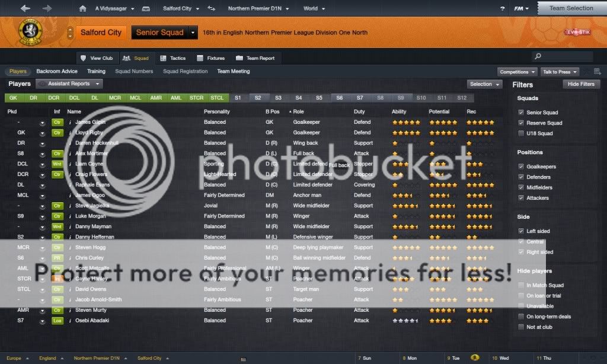Enable the Not at club checkbox
Image resolution: width=607 pixels, height=364 pixels.
coord(521,327)
